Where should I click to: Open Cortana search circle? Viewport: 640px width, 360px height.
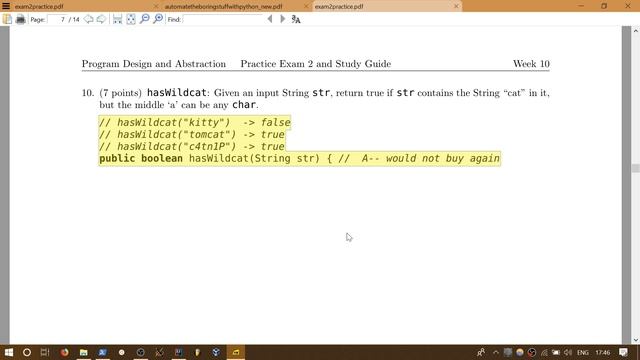pos(27,352)
